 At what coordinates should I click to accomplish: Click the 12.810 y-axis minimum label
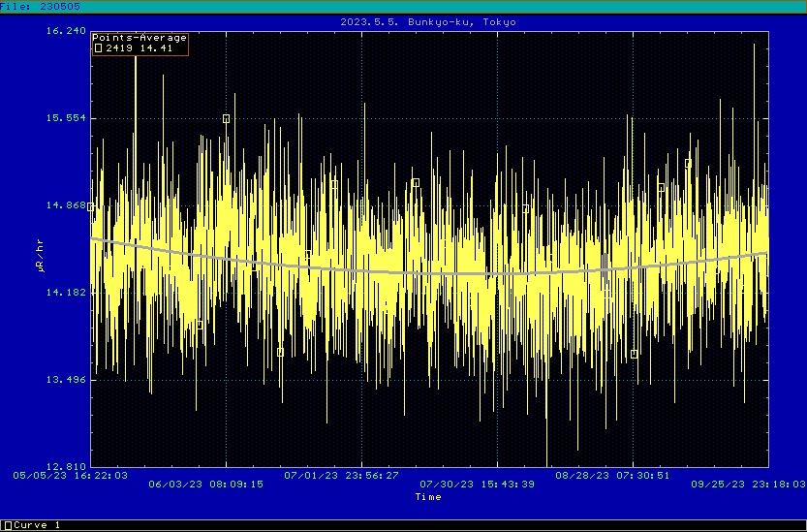[x=66, y=466]
